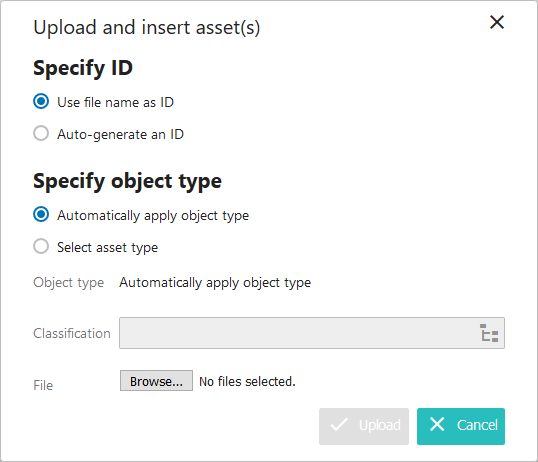The height and width of the screenshot is (462, 538).
Task: Click the 'Specify object type' heading
Action: [127, 181]
